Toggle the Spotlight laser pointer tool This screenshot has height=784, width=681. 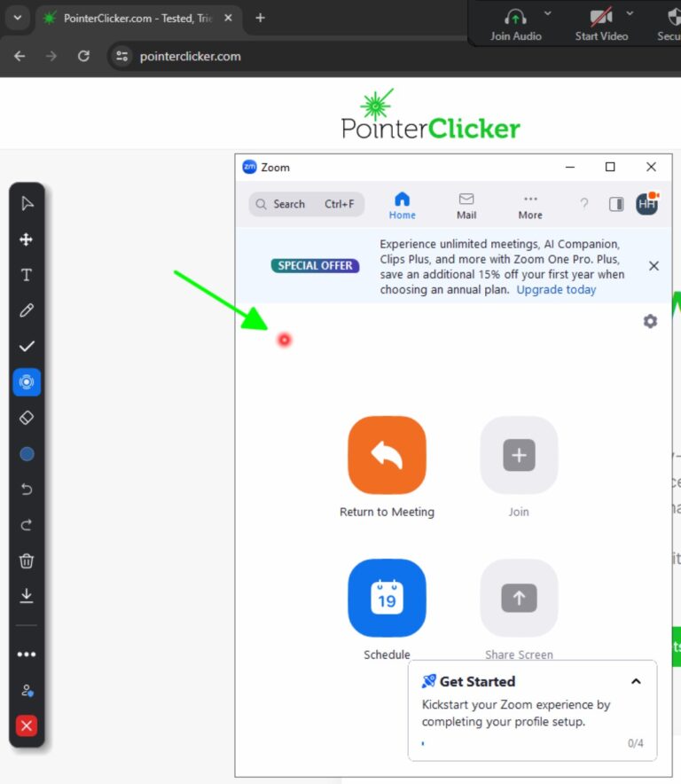click(27, 382)
